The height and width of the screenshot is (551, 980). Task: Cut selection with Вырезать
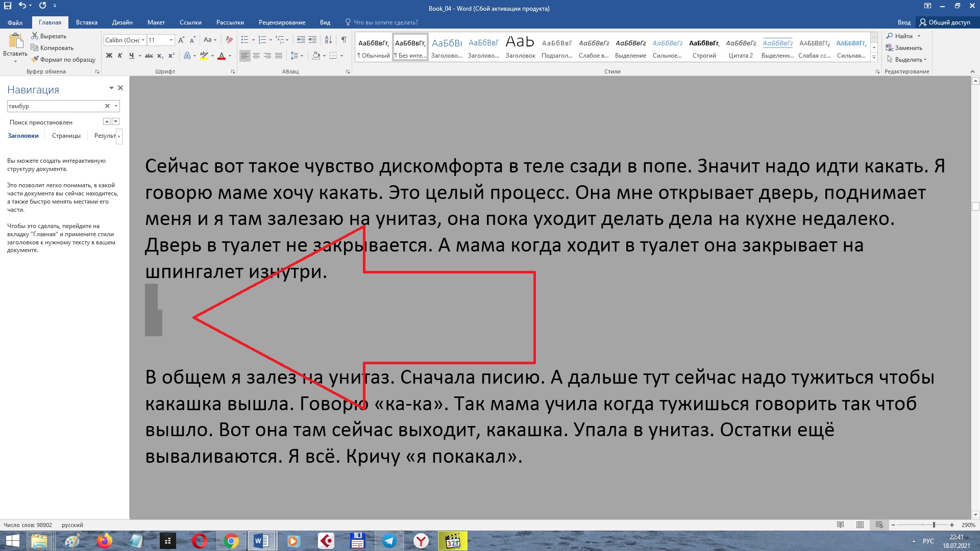pos(49,36)
